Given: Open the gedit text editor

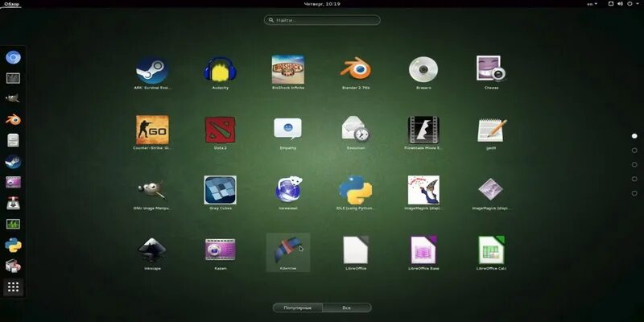Looking at the screenshot, I should pos(491,130).
